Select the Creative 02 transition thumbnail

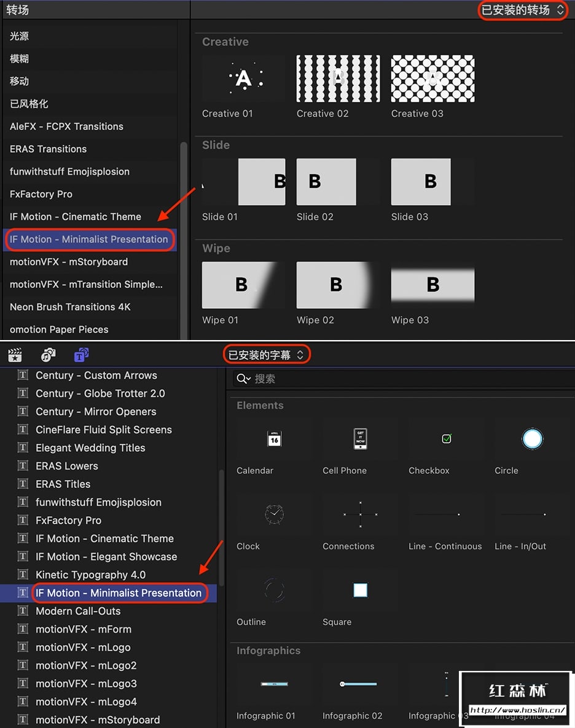338,79
